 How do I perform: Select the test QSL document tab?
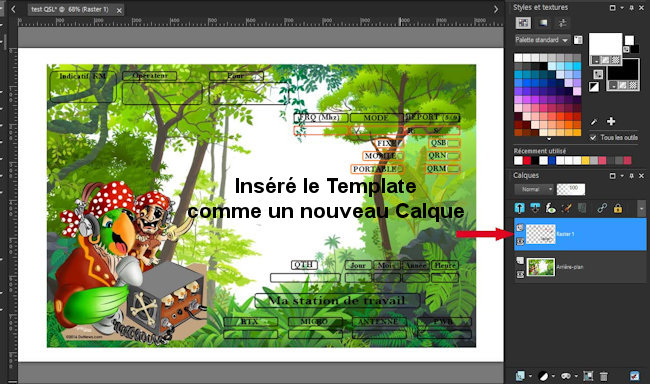point(70,10)
